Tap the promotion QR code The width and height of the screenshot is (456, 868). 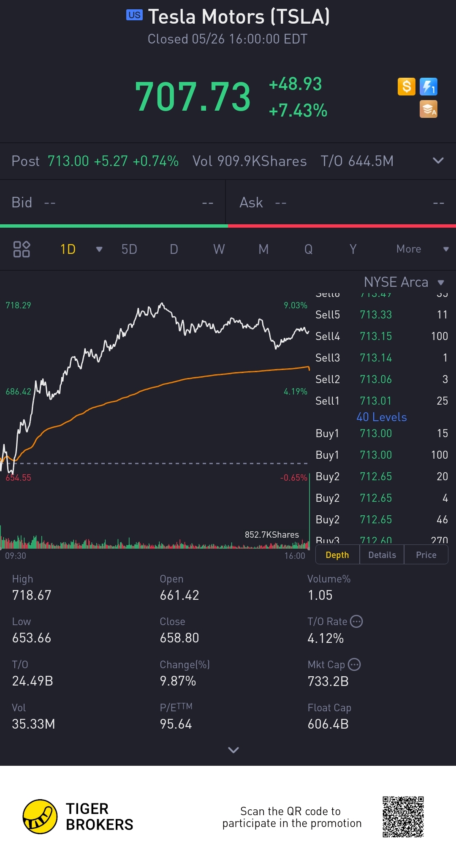click(403, 816)
